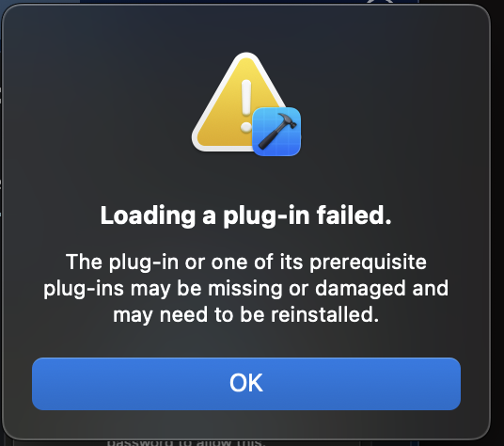504x446 pixels.
Task: Click the hidden "password to allow this" text
Action: 186,442
